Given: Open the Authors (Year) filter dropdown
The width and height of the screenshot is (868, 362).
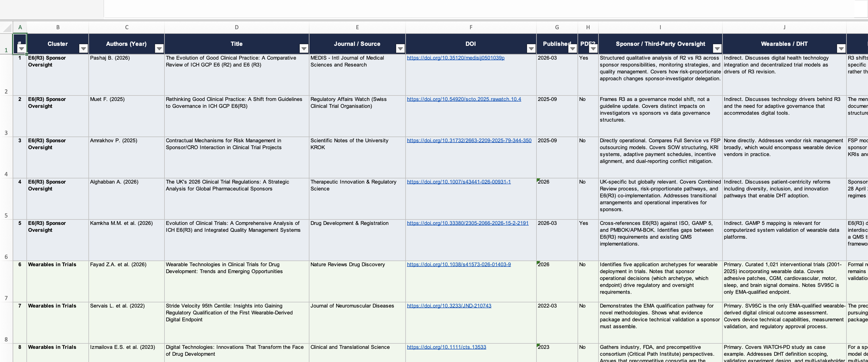Looking at the screenshot, I should tap(159, 49).
